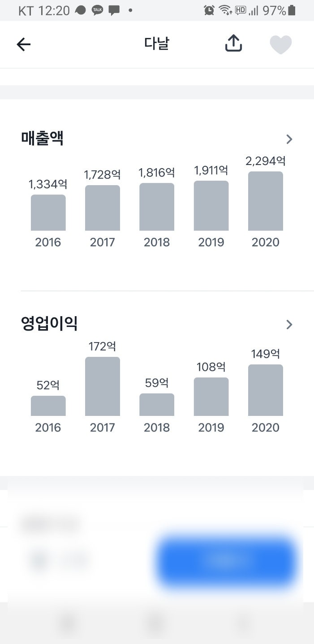Tap the 2019 operating profit bar

[211, 396]
